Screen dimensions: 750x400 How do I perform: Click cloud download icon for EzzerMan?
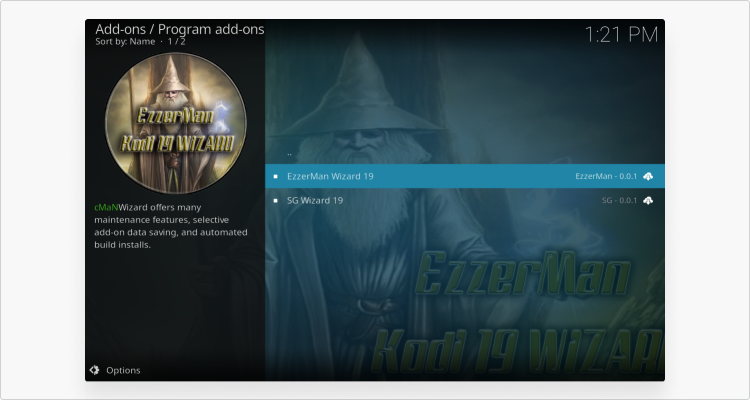tap(648, 176)
